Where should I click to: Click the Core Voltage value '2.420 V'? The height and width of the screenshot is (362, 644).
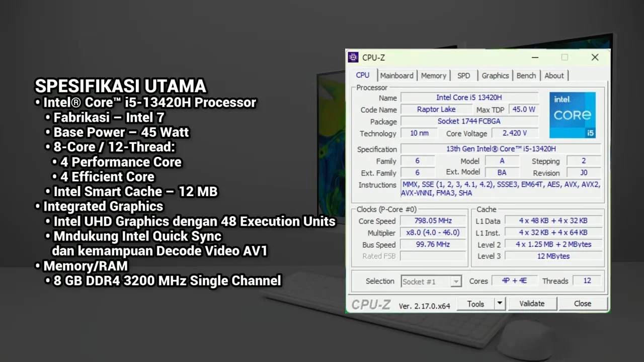(514, 133)
